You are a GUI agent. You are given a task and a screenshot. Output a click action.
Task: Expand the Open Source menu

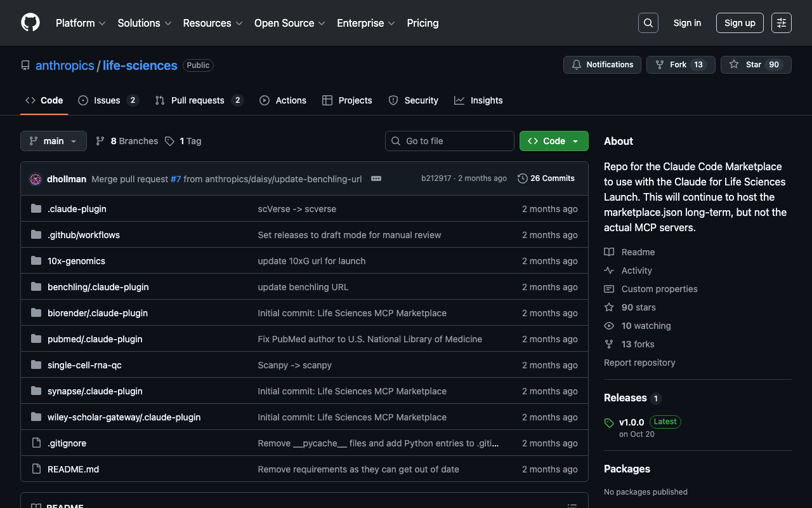click(289, 23)
